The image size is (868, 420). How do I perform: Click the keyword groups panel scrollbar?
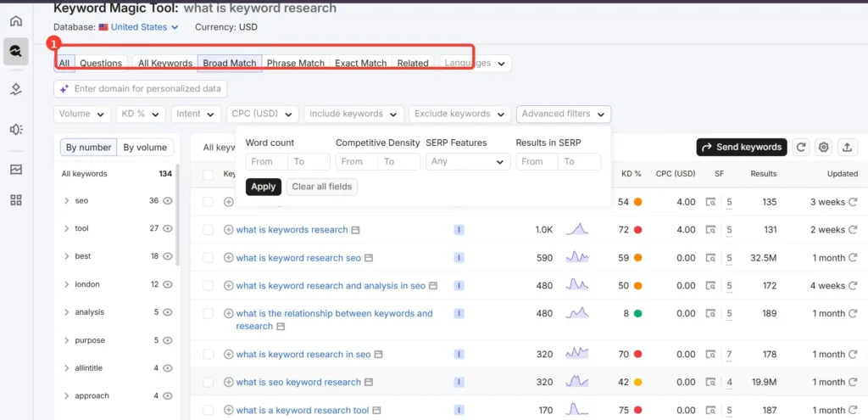177,215
